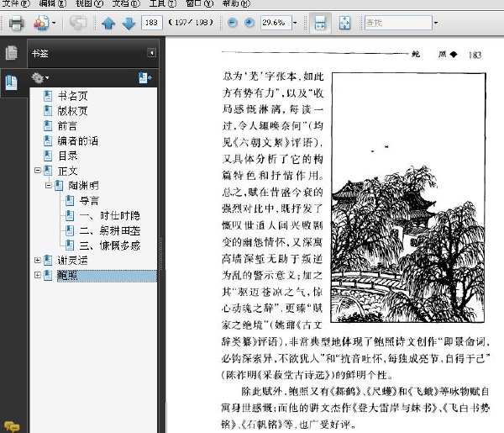Open the collaborate/share people icon
The image size is (504, 433).
pyautogui.click(x=41, y=23)
